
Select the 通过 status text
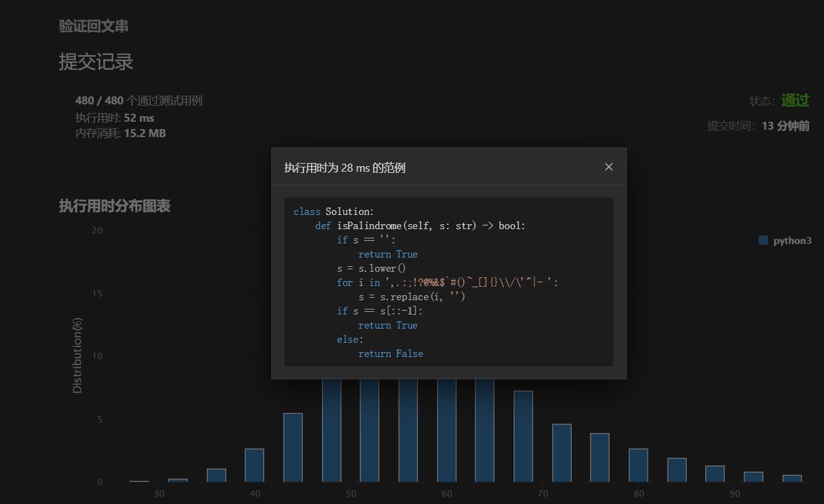point(796,100)
